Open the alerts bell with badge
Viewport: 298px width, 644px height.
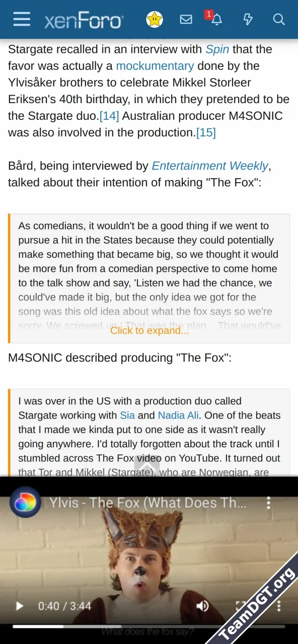[x=215, y=19]
